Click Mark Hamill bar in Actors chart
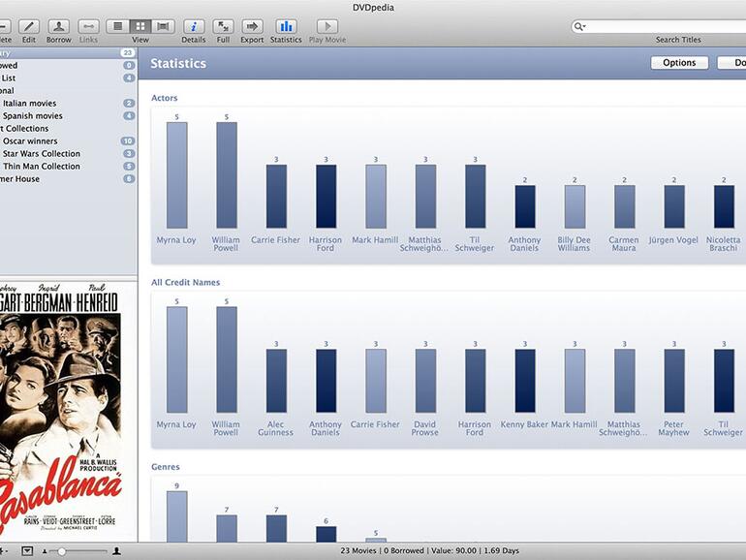 pos(376,197)
